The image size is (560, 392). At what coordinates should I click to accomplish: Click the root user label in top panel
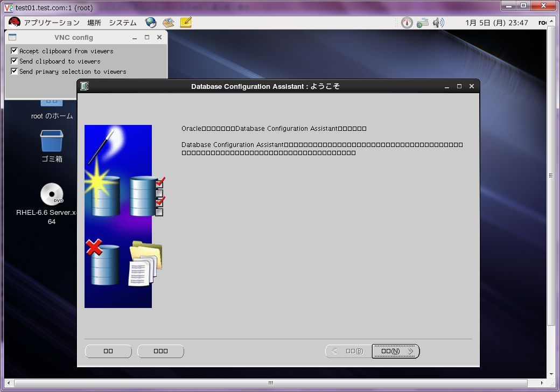[x=542, y=23]
